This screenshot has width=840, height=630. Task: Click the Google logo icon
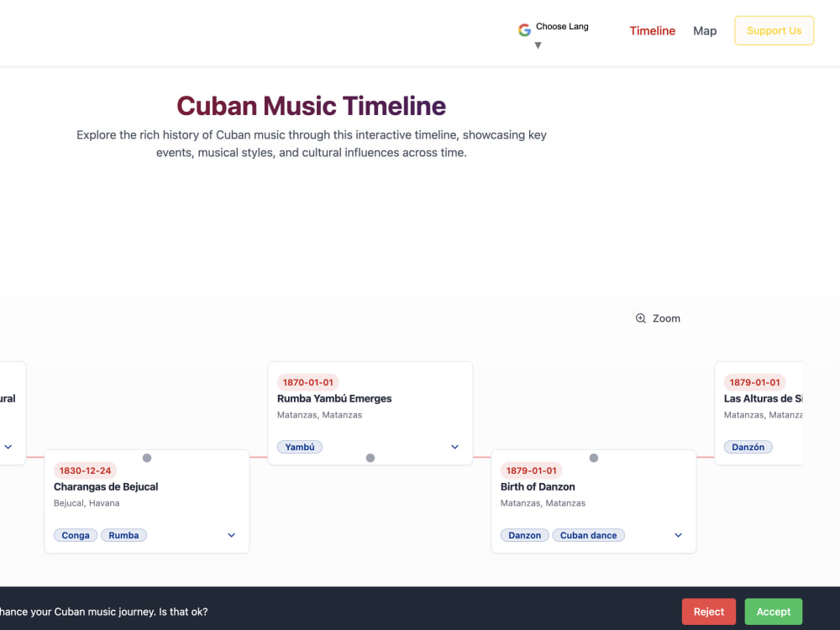(x=524, y=30)
